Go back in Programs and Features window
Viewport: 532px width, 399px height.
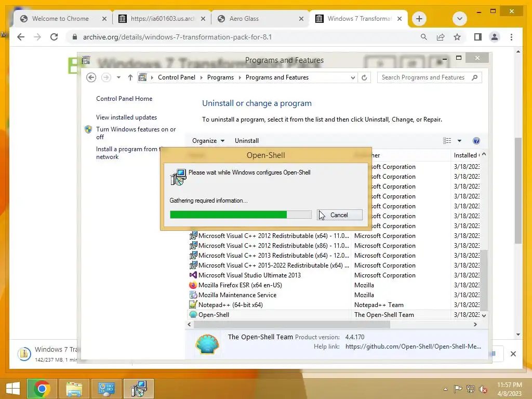click(x=91, y=78)
